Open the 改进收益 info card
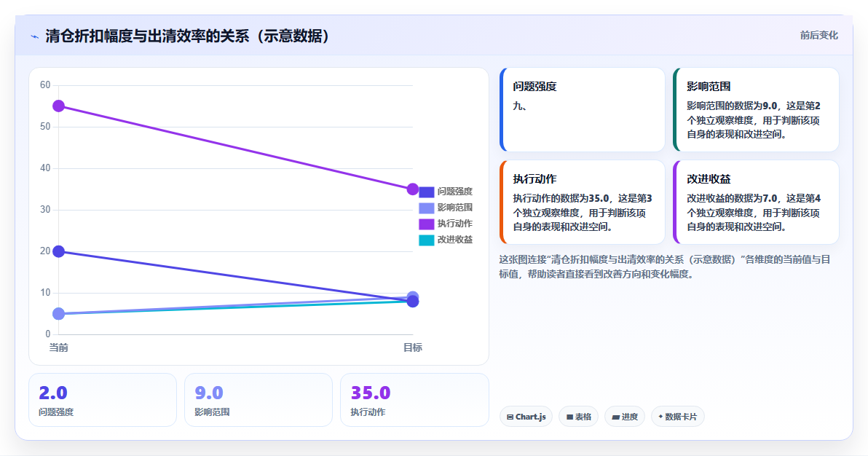 click(x=756, y=203)
